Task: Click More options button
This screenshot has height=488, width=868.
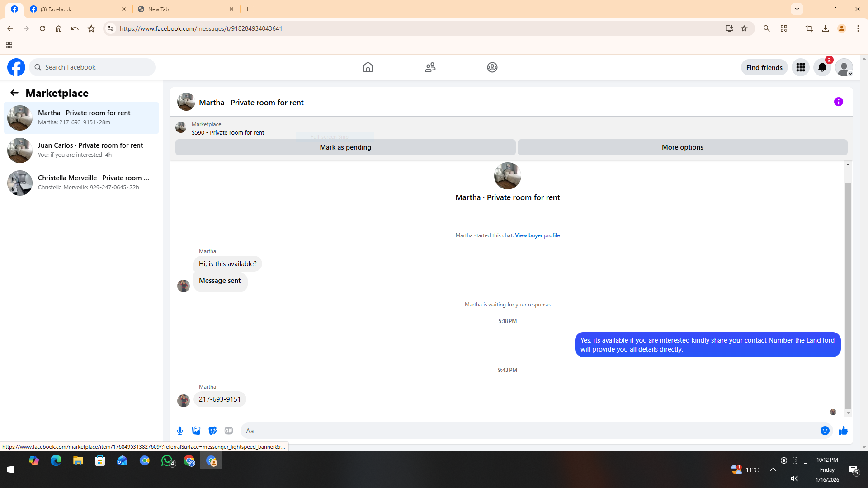Action: pos(682,147)
